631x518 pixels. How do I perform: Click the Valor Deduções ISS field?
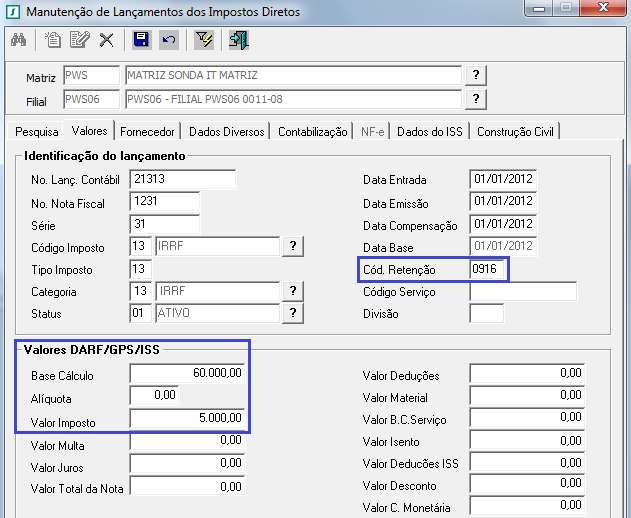527,462
